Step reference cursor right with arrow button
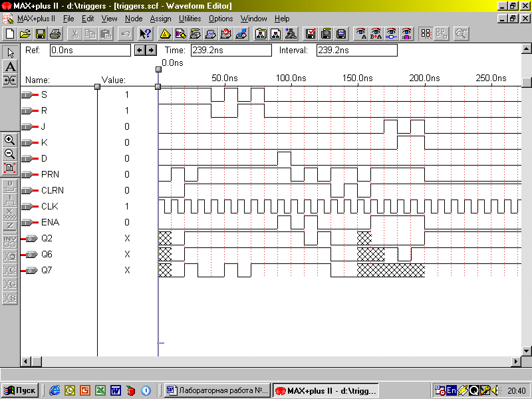Image resolution: width=532 pixels, height=399 pixels. coord(151,50)
